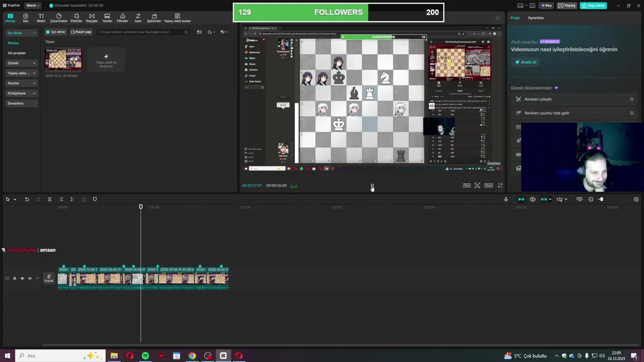Toggle the clip linkage button
This screenshot has height=362, width=644.
pos(544,199)
